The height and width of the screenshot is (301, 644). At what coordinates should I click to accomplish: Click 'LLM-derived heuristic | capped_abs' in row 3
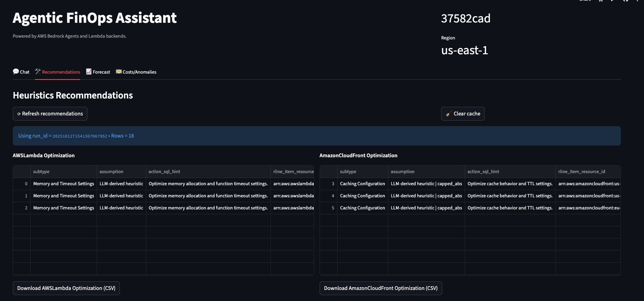click(426, 184)
